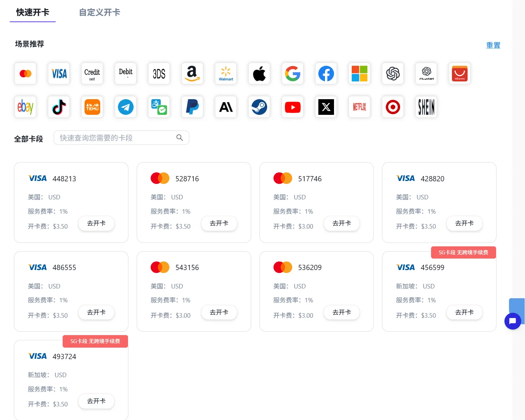Open a card with BIN 517746
This screenshot has height=420, width=525.
coord(342,223)
